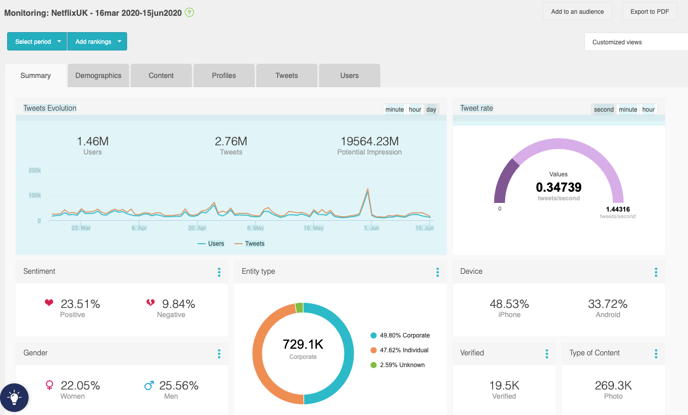Click the help question mark icon beside the title
688x415 pixels.
[189, 12]
